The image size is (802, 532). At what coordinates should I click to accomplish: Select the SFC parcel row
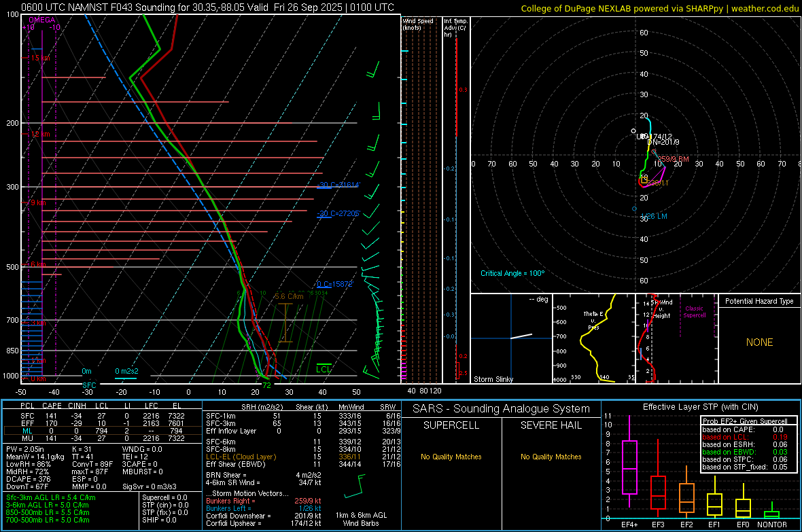click(x=103, y=416)
